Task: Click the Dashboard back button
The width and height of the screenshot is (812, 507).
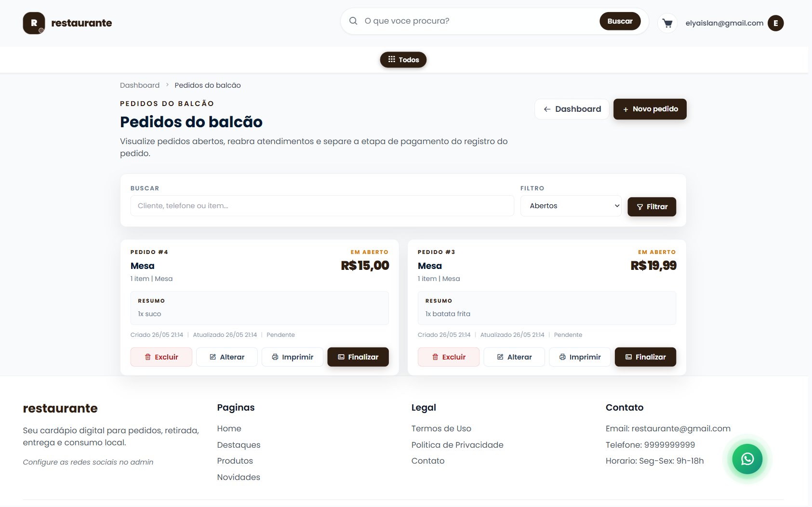Action: (x=572, y=109)
